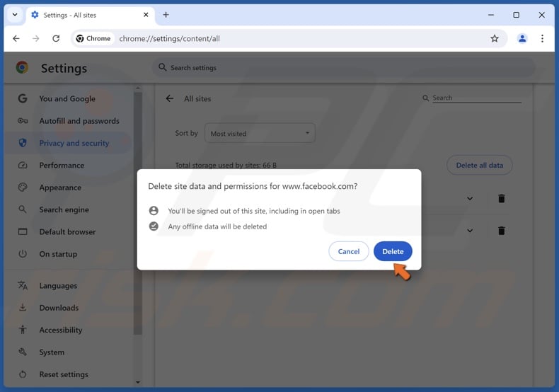Viewport: 559px width, 392px height.
Task: Click the Search settings field
Action: 343,68
